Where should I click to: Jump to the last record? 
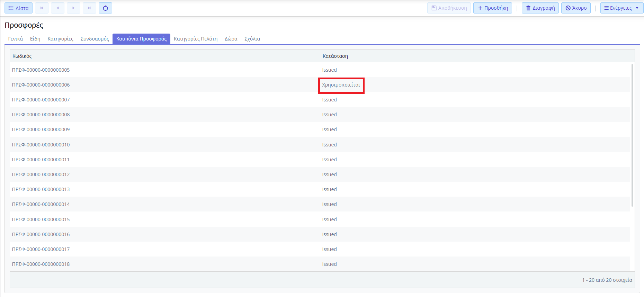tap(89, 8)
